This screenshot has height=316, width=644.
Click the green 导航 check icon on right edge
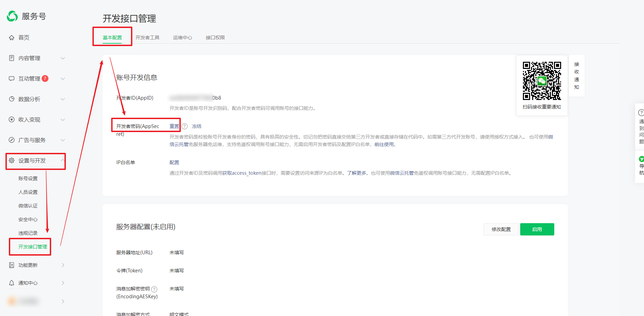(x=641, y=159)
